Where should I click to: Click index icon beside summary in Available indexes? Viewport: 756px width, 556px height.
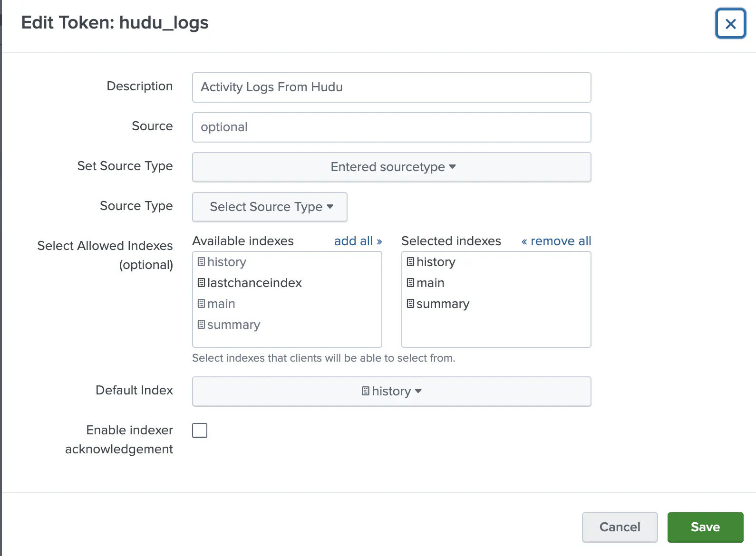pyautogui.click(x=201, y=325)
